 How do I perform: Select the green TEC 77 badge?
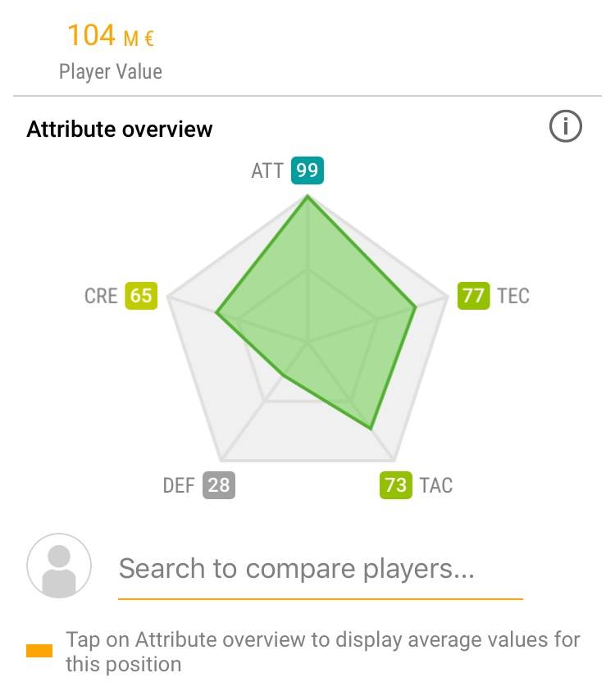[x=473, y=296]
